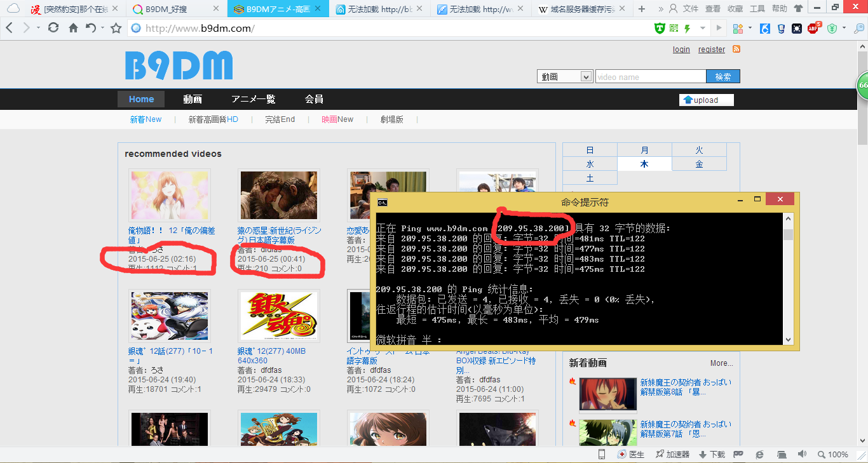Toggle the green lightning speed mode icon
This screenshot has height=463, width=868.
(687, 28)
